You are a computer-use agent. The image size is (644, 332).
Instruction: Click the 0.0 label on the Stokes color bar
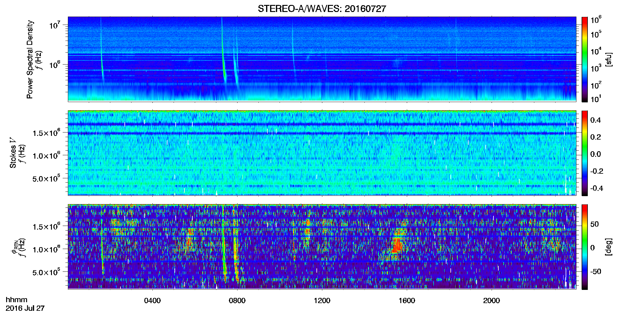pos(595,154)
